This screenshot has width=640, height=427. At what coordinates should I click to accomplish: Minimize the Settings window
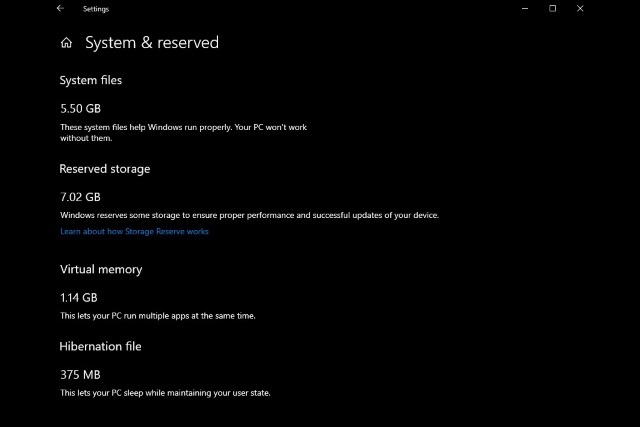coord(523,9)
